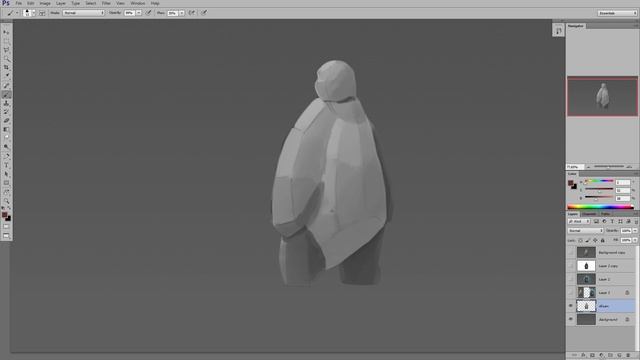Select the Horizontal Type tool
Viewport: 640px width, 360px height.
point(6,165)
